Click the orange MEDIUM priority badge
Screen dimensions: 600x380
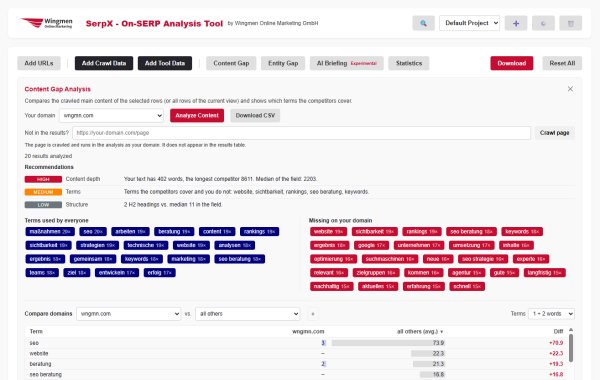point(43,192)
